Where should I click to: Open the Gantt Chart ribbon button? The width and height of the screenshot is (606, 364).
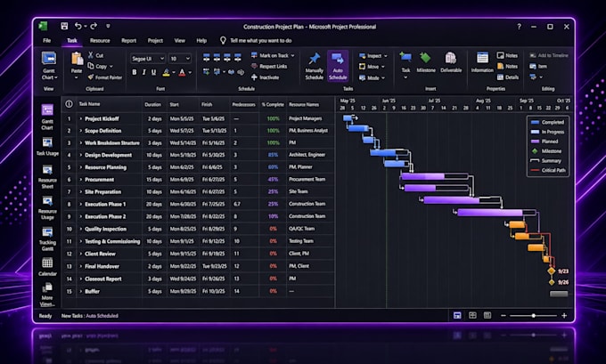coord(49,66)
